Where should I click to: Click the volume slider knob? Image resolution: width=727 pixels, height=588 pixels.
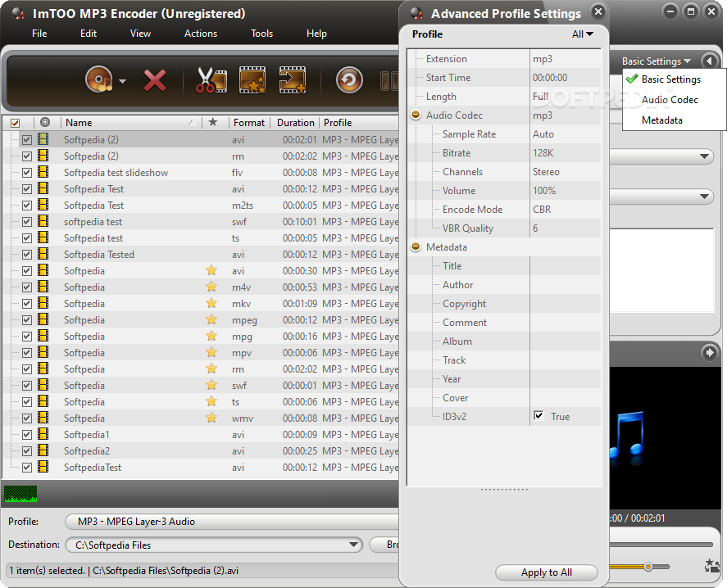(x=648, y=566)
